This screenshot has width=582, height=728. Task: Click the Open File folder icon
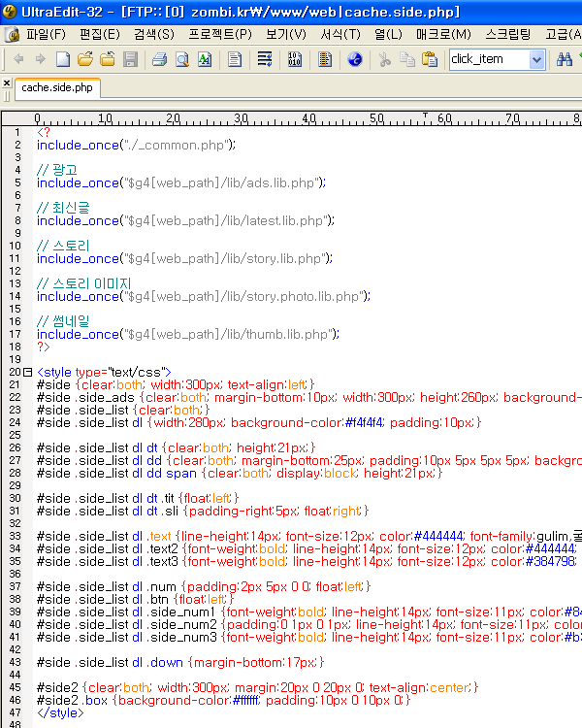click(x=84, y=59)
